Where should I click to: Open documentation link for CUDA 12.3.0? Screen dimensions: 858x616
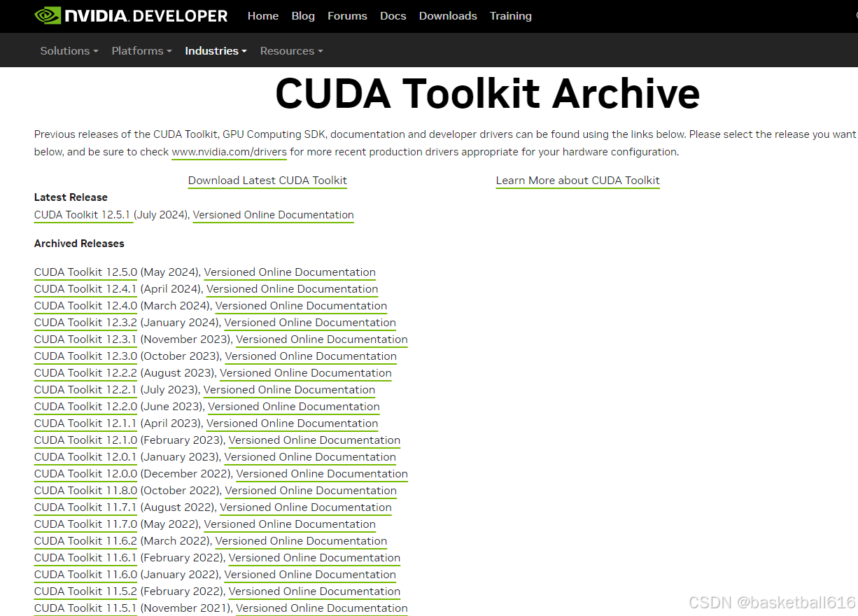coord(311,356)
